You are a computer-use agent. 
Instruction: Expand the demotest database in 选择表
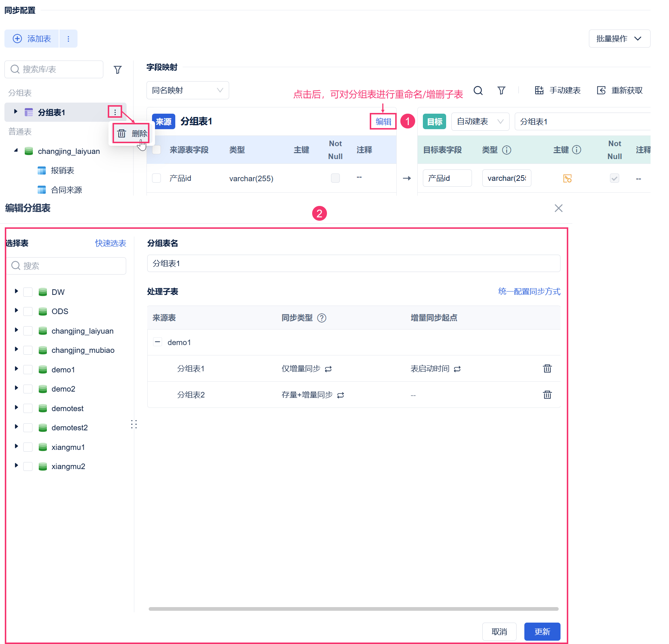16,407
